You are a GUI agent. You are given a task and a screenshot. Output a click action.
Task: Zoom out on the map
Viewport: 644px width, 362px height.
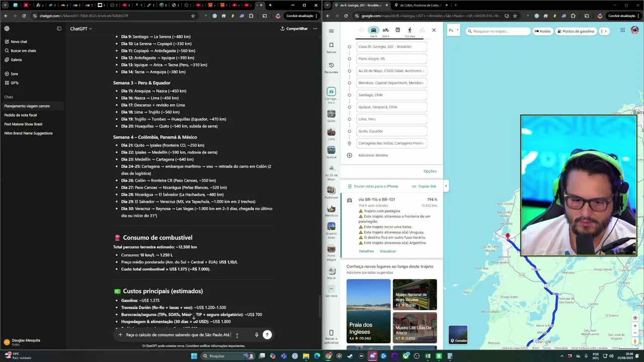tap(635, 333)
